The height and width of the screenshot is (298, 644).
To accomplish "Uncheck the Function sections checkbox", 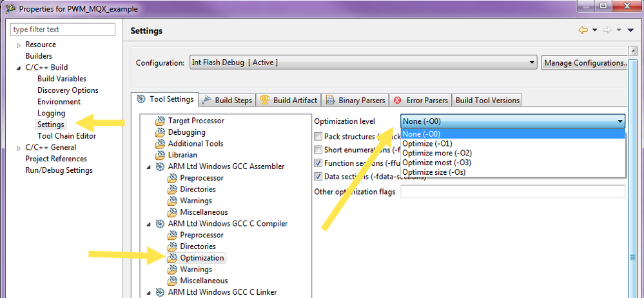I will [x=318, y=163].
